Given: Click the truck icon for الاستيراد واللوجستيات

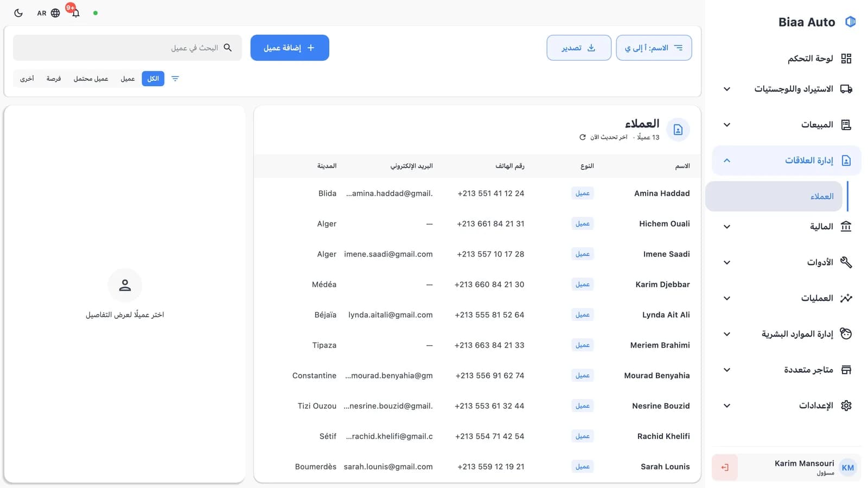Looking at the screenshot, I should [x=846, y=89].
